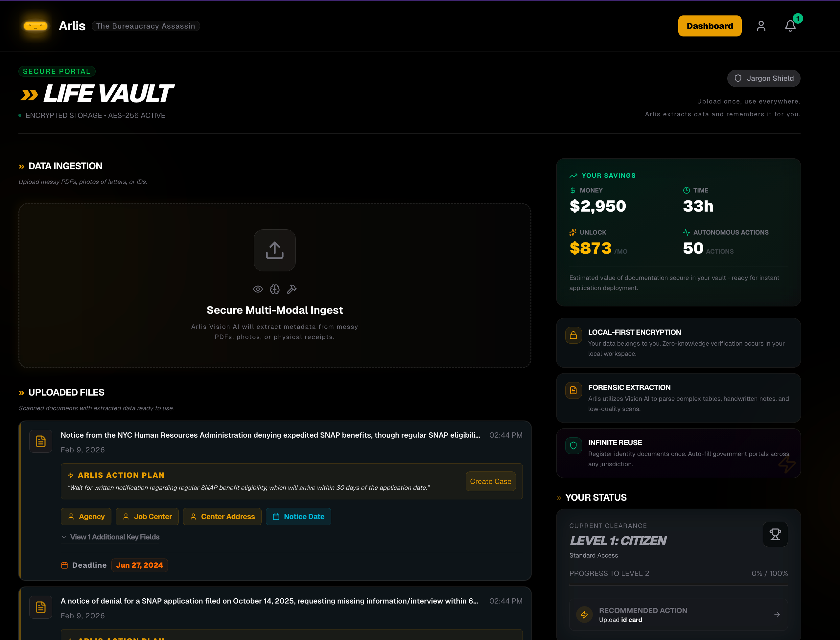Click the Arlis robot face logo
840x640 pixels.
[35, 26]
